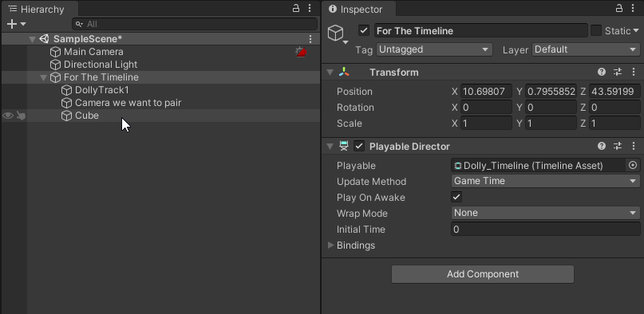Open SampleScene options kebab menu

(x=310, y=39)
